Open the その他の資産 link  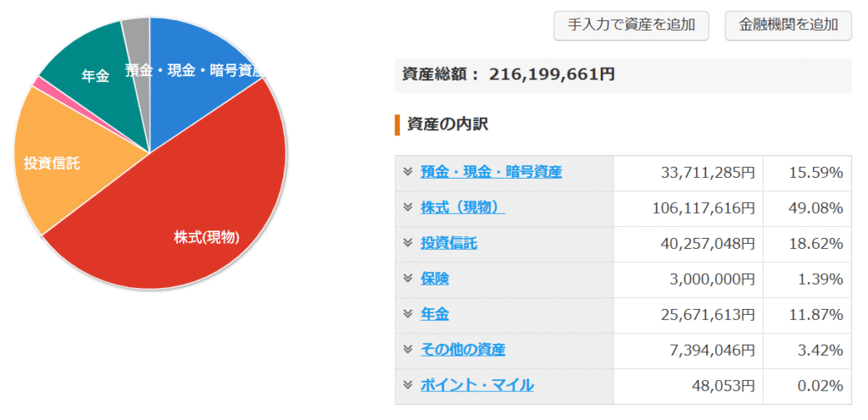(463, 349)
